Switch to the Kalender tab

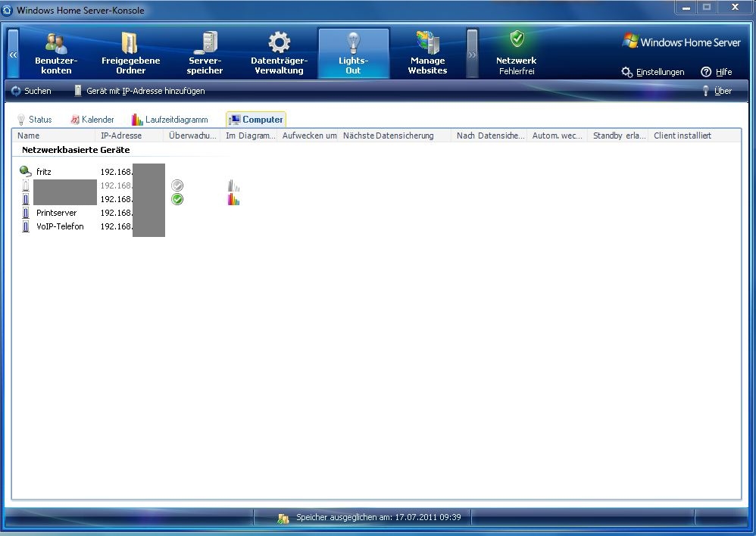(92, 120)
